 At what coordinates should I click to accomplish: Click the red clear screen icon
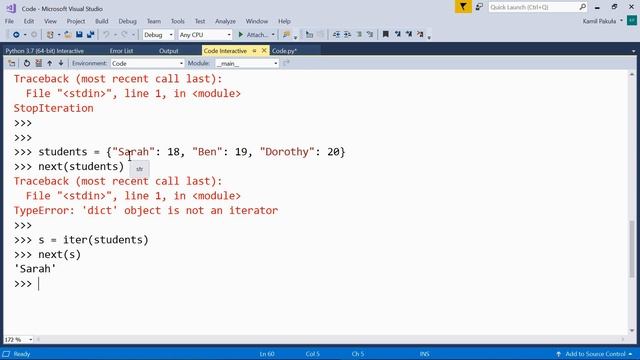coord(38,63)
